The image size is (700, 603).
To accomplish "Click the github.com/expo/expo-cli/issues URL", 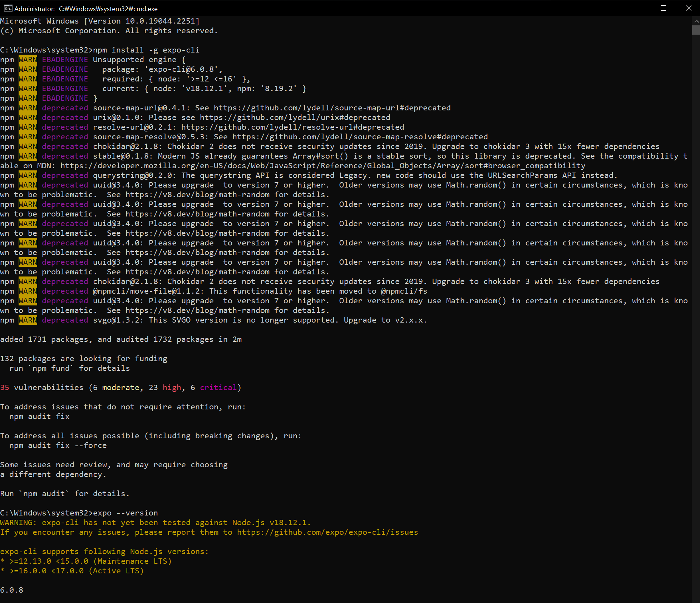I will (327, 532).
